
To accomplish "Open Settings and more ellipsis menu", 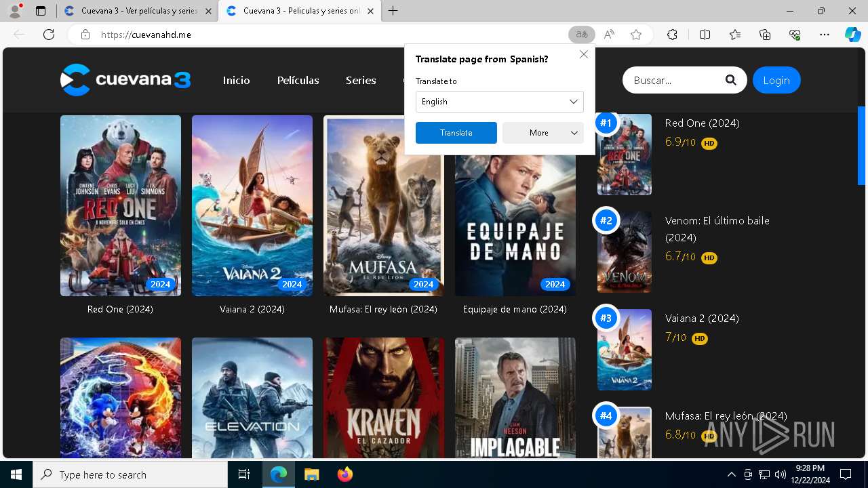I will click(825, 35).
